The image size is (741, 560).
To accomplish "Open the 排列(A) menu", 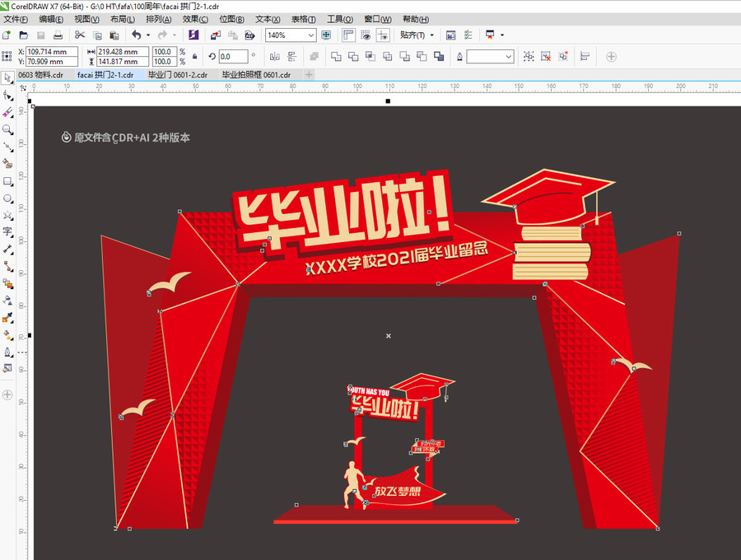I will point(159,20).
